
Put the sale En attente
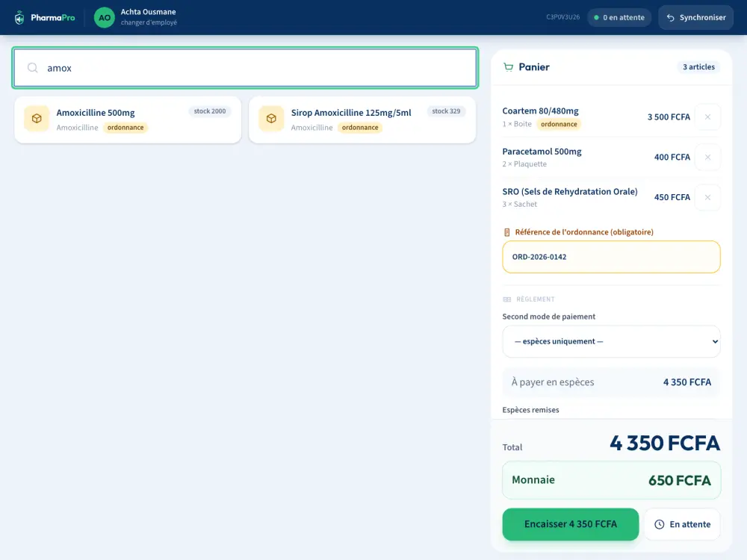[682, 524]
